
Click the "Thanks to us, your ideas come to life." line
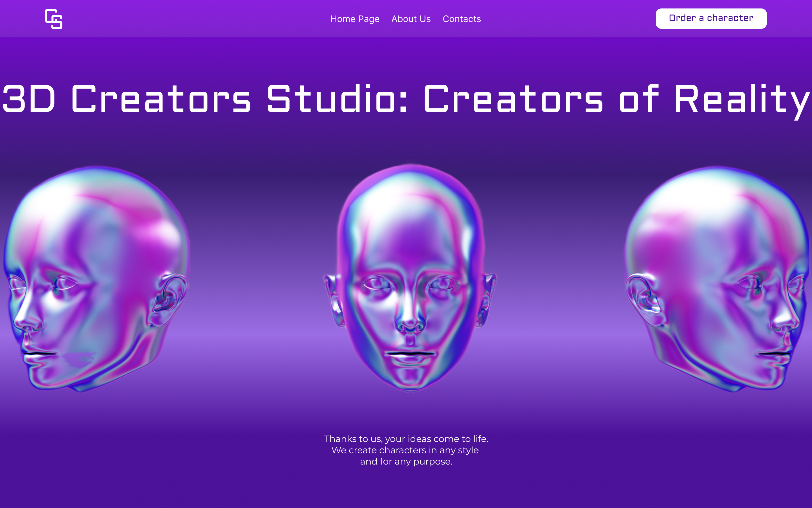406,439
